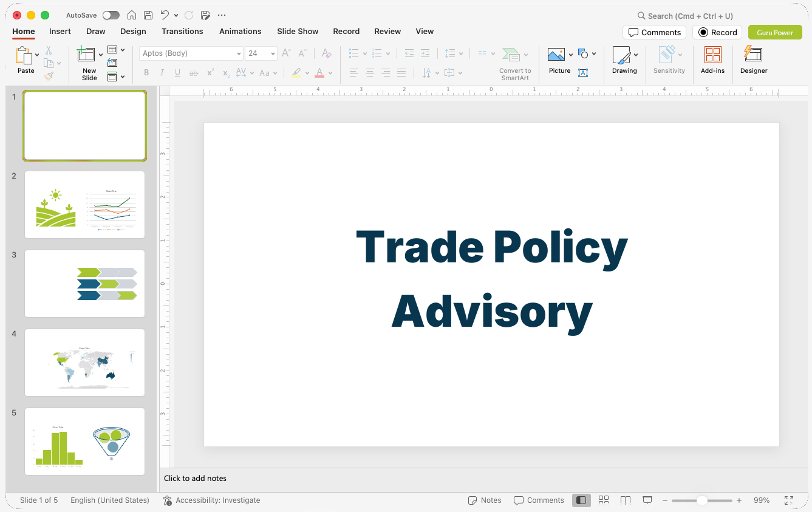Click the Picture insert icon

click(556, 55)
